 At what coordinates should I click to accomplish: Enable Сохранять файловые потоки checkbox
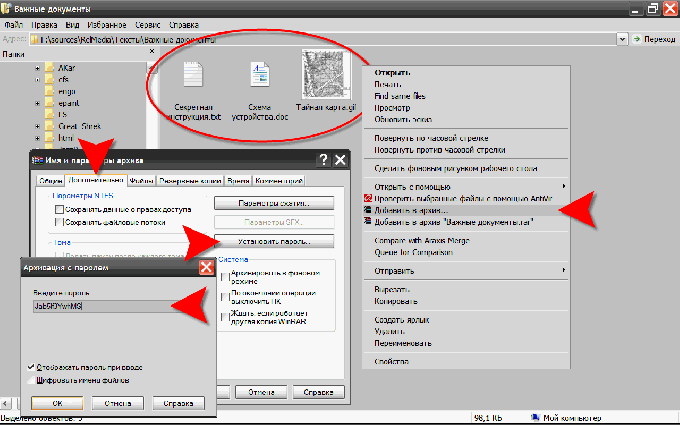click(59, 222)
